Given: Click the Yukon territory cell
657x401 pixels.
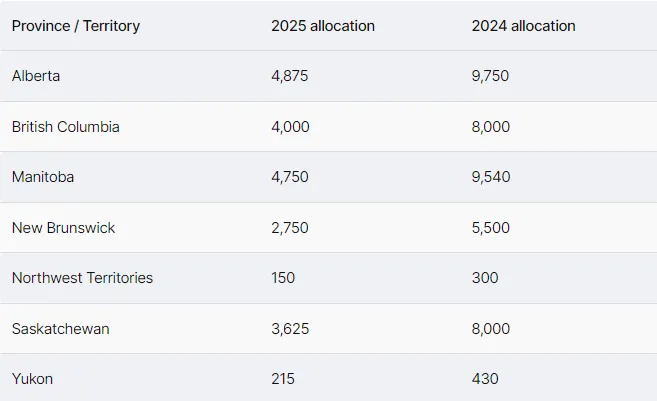Looking at the screenshot, I should [x=32, y=379].
